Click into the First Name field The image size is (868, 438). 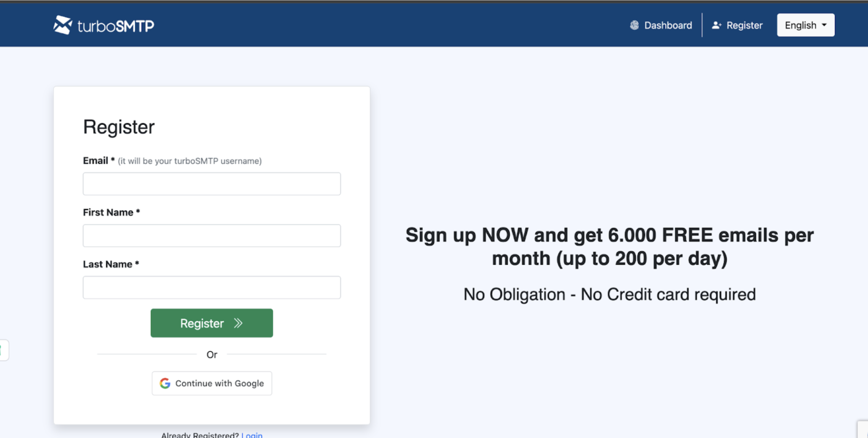point(212,235)
